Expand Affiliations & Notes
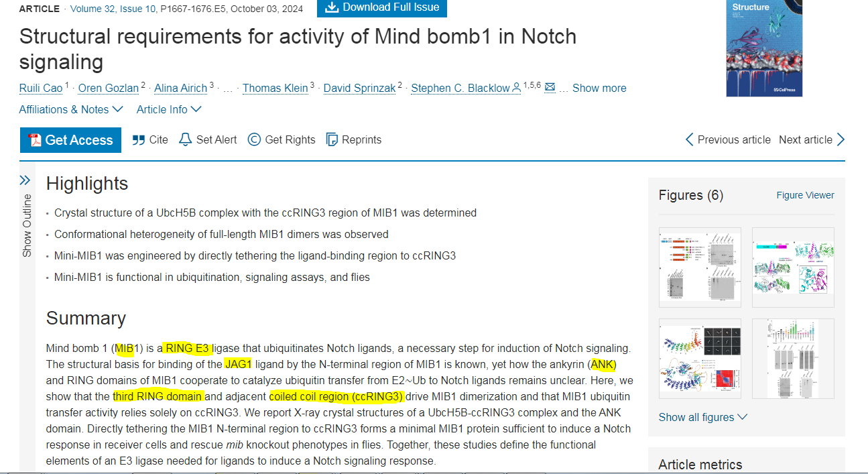This screenshot has width=868, height=474. click(x=71, y=109)
